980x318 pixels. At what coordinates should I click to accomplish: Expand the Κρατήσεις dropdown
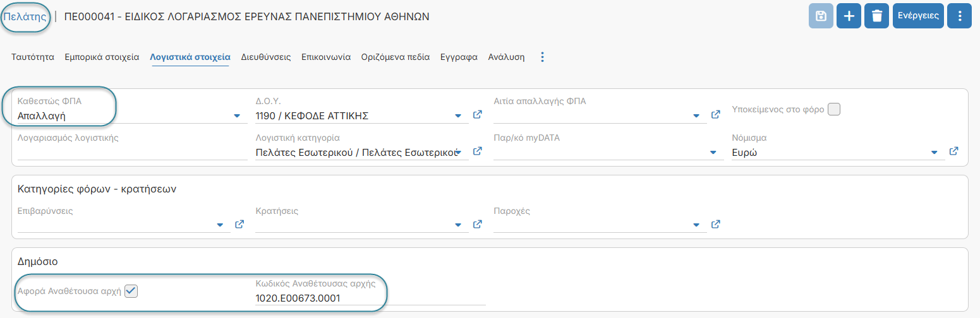[x=458, y=225]
